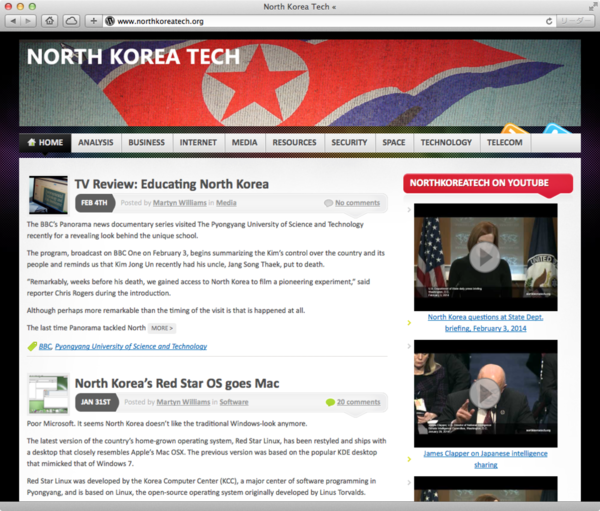The height and width of the screenshot is (511, 600).
Task: Click the green comment bubble icon on Red Star post
Action: coord(330,402)
